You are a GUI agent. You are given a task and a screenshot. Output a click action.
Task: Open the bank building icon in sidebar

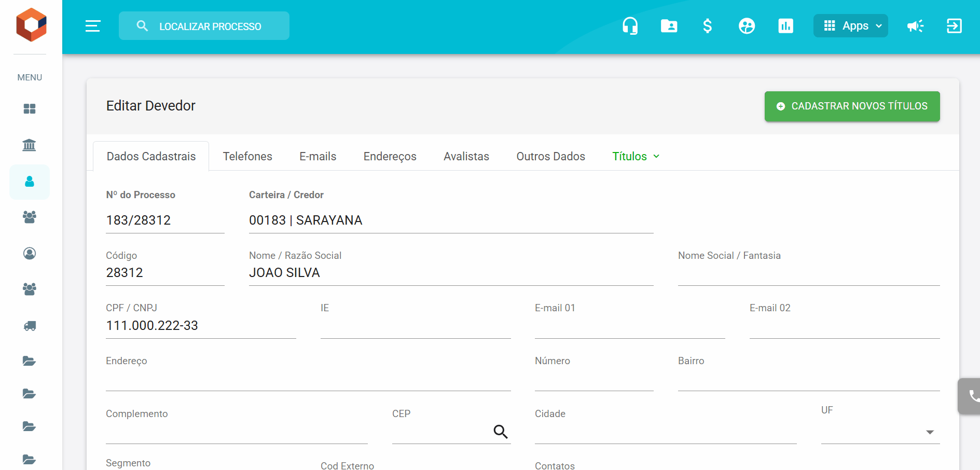pyautogui.click(x=30, y=145)
